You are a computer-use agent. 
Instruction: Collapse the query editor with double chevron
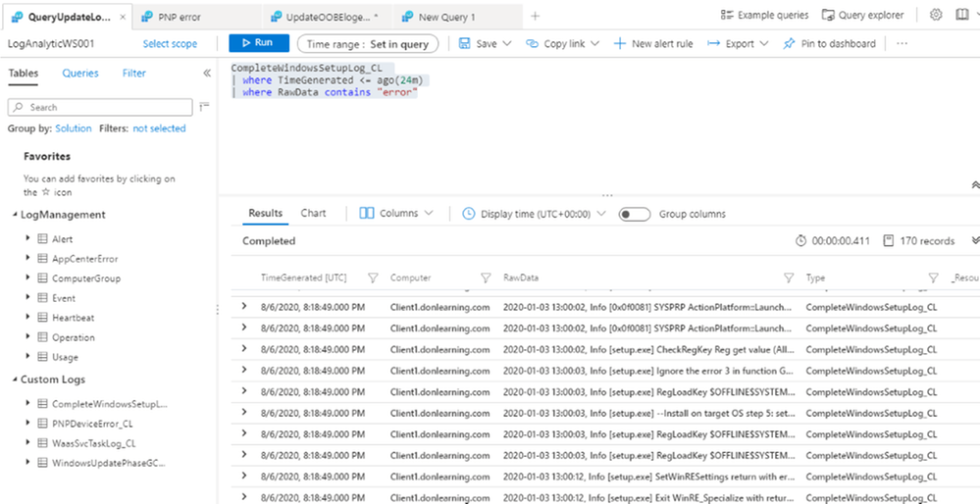tap(975, 185)
